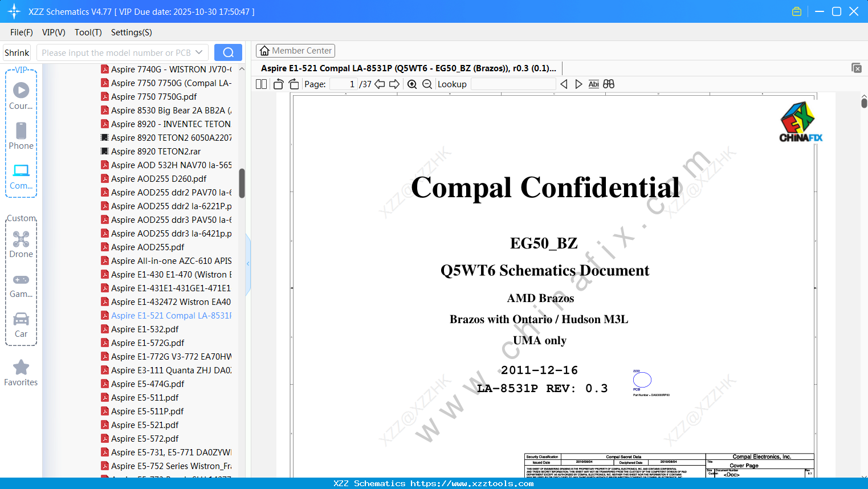Click the blue search button
Image resolution: width=868 pixels, height=489 pixels.
point(228,52)
